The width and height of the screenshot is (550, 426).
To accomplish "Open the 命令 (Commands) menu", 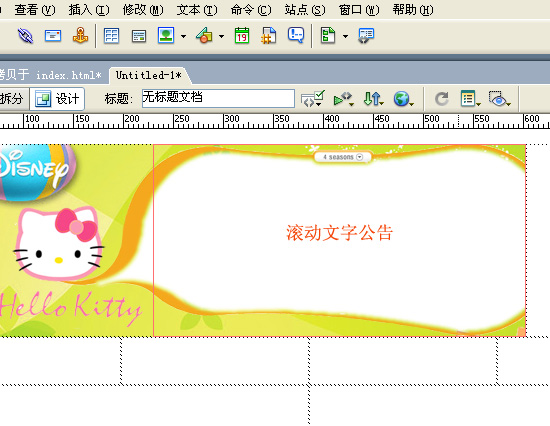I will click(251, 10).
